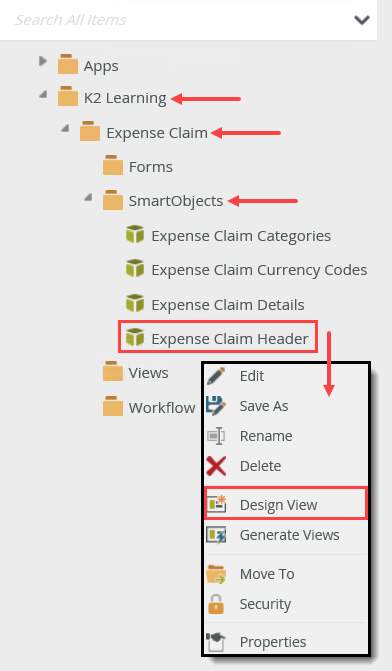The image size is (392, 671).
Task: Click the Expense Claim folder icon
Action: click(x=90, y=131)
